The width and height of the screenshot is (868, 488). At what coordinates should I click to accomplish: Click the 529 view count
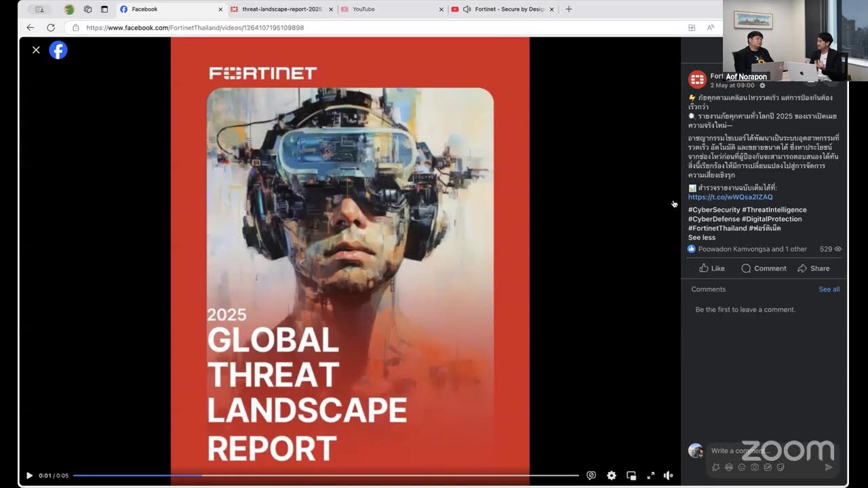tap(830, 249)
